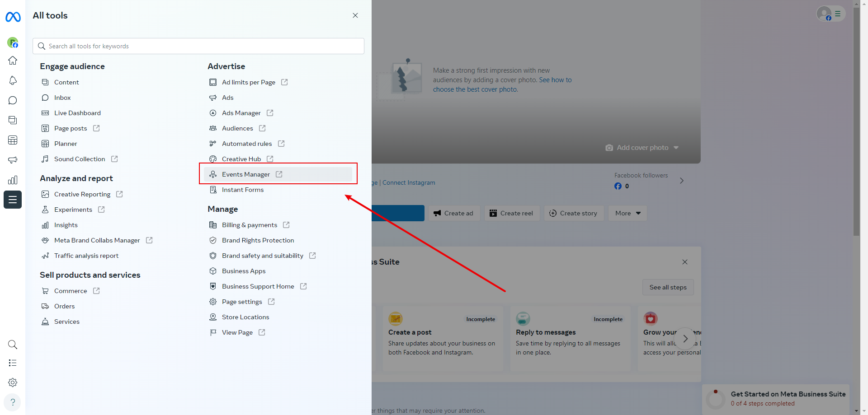The width and height of the screenshot is (868, 415).
Task: Click the Create story button
Action: coord(574,213)
